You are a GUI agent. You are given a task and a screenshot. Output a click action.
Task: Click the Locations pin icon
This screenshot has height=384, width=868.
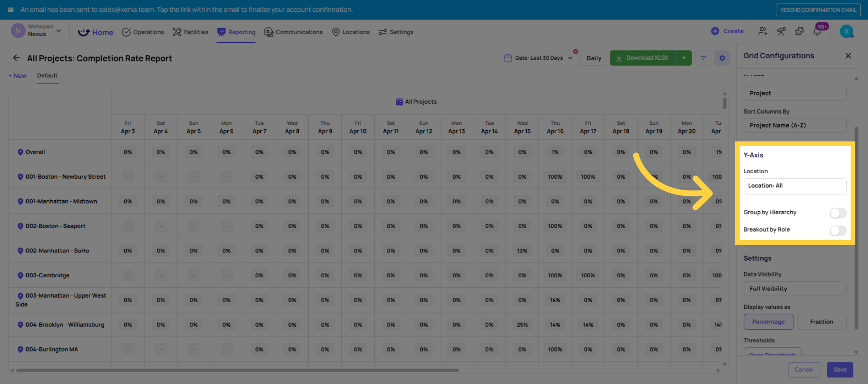click(x=336, y=32)
